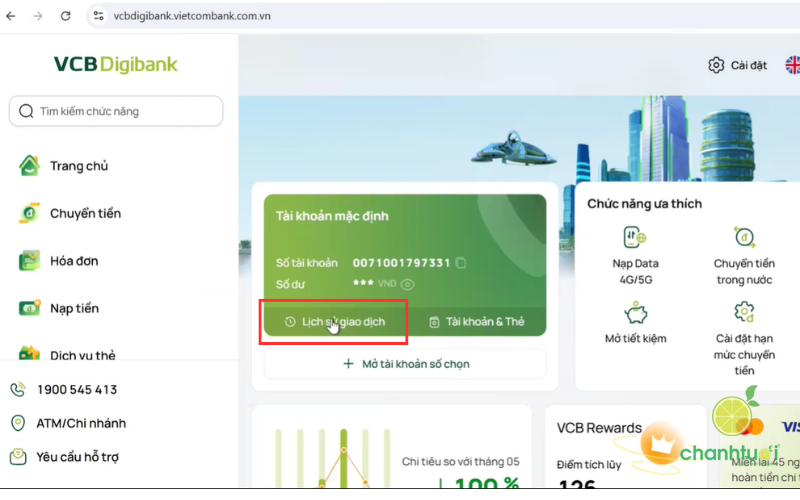Open Chuyển tiền trong nước shortcut
This screenshot has height=500, width=800.
744,255
